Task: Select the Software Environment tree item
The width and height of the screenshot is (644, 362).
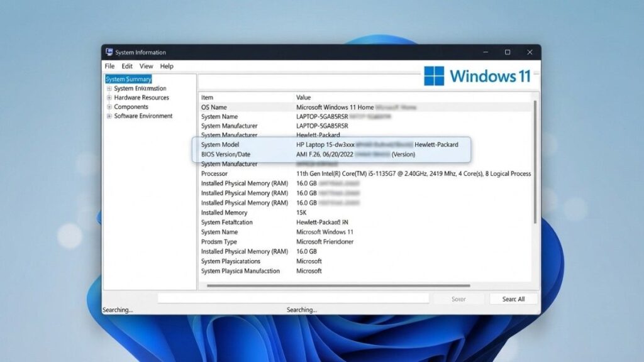Action: [143, 116]
